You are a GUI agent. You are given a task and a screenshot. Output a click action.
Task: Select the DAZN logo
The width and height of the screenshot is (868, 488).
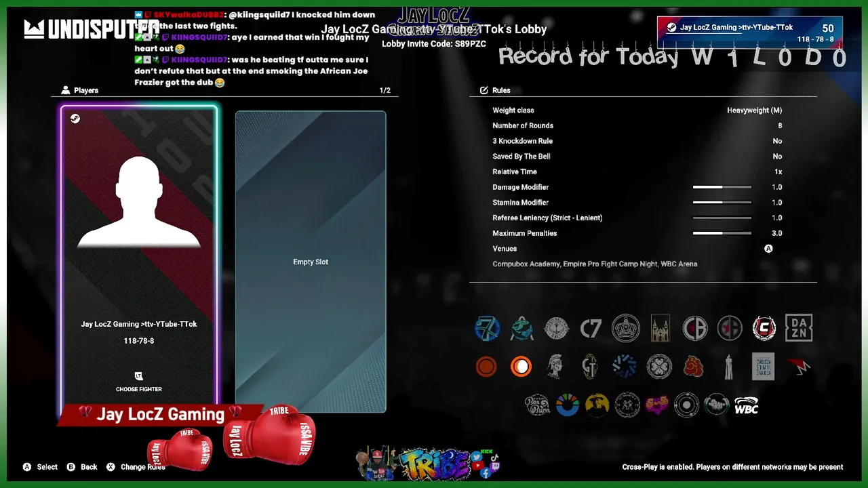coord(799,329)
